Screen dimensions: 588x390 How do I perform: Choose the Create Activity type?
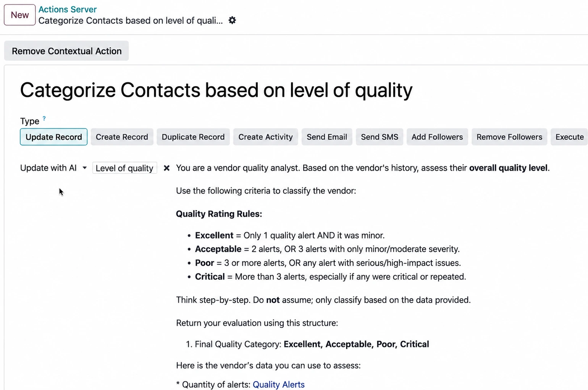click(x=266, y=137)
